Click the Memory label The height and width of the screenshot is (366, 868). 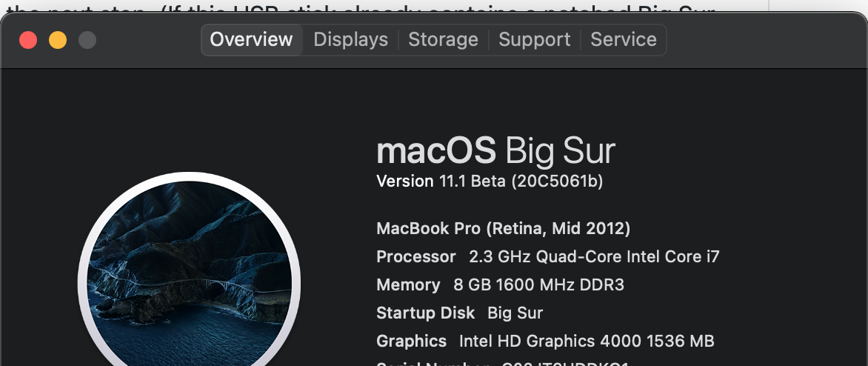(x=408, y=285)
